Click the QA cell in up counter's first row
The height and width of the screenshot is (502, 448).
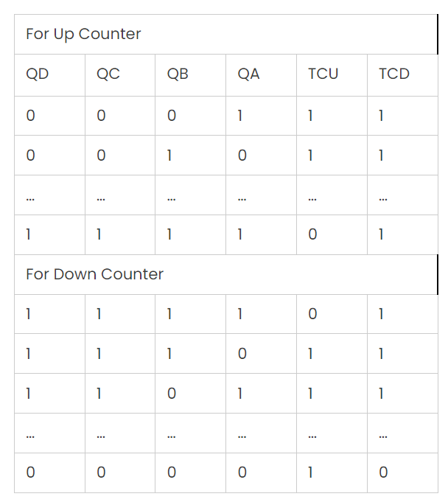coord(261,116)
